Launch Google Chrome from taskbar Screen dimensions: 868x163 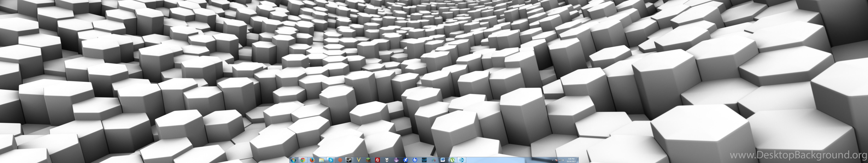(303, 160)
